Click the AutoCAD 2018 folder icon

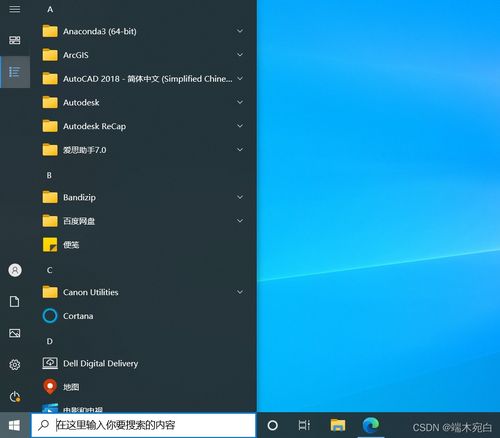[50, 79]
